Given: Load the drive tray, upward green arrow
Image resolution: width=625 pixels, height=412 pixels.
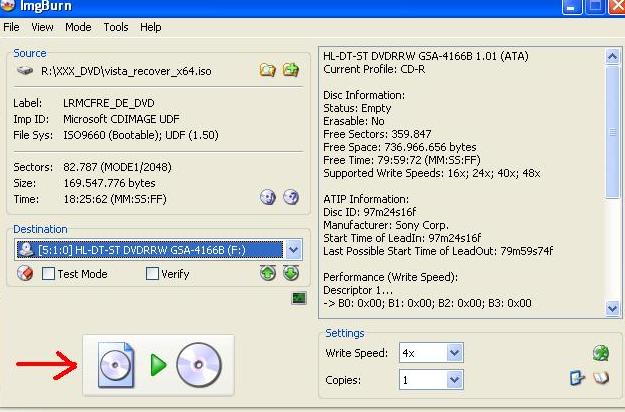Looking at the screenshot, I should pos(268,273).
